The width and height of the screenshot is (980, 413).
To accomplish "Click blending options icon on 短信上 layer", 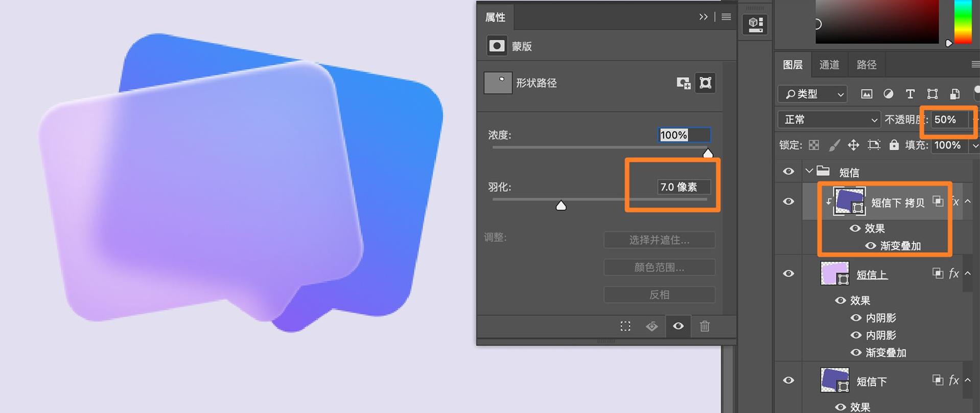I will pos(938,273).
